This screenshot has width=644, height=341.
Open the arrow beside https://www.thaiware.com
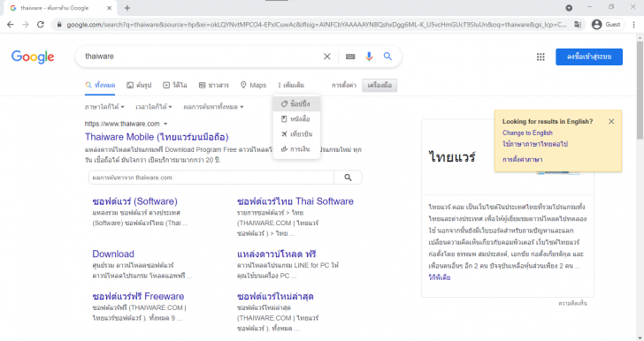click(x=165, y=124)
